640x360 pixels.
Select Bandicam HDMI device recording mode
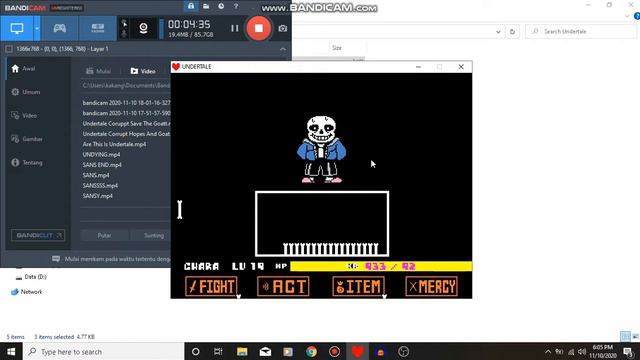point(98,28)
